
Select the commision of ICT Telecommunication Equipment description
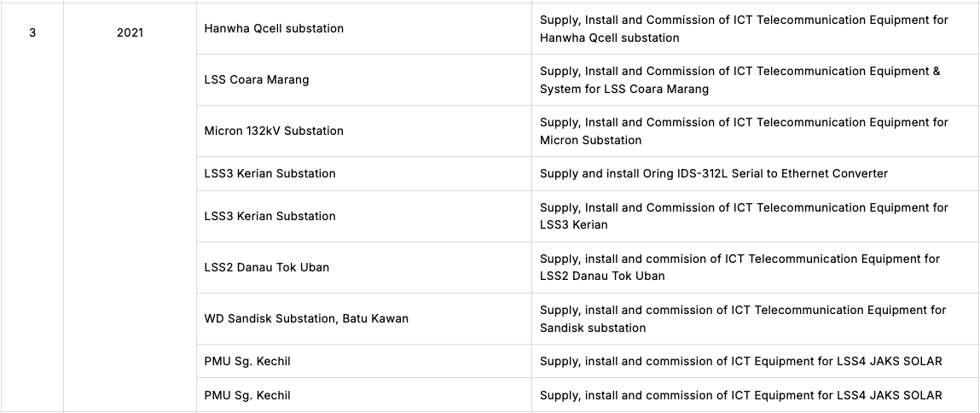tap(739, 268)
